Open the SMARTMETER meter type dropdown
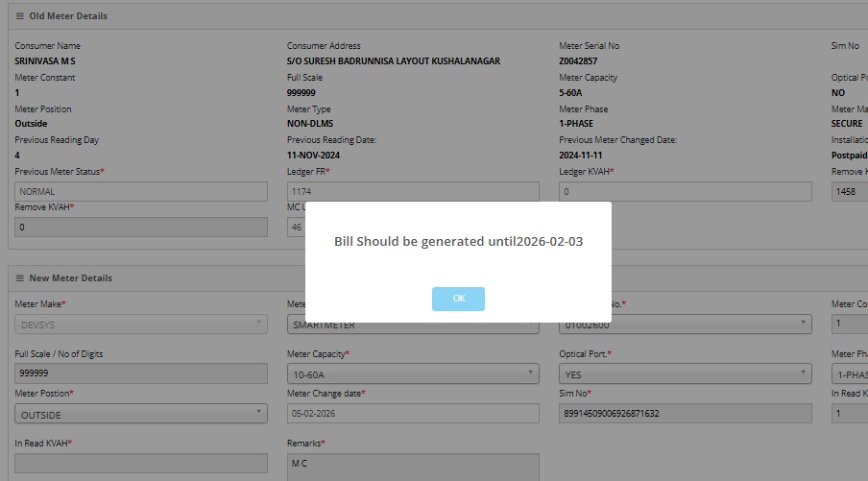The width and height of the screenshot is (868, 481). pyautogui.click(x=413, y=325)
